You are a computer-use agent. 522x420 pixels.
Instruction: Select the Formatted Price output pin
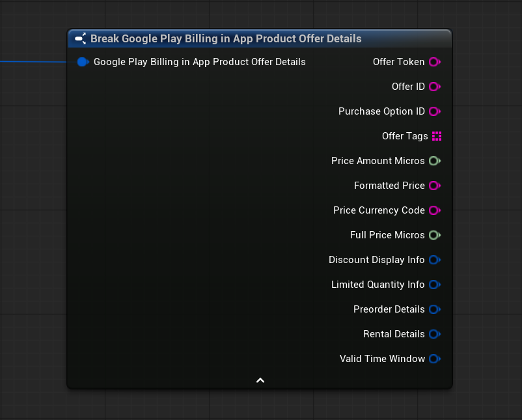435,186
